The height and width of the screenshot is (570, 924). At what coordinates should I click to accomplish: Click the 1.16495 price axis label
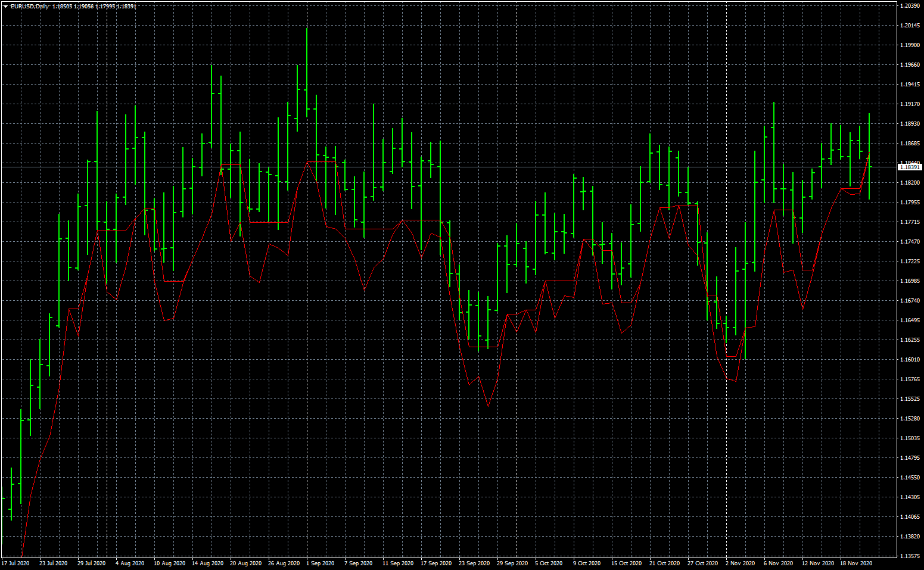click(909, 320)
